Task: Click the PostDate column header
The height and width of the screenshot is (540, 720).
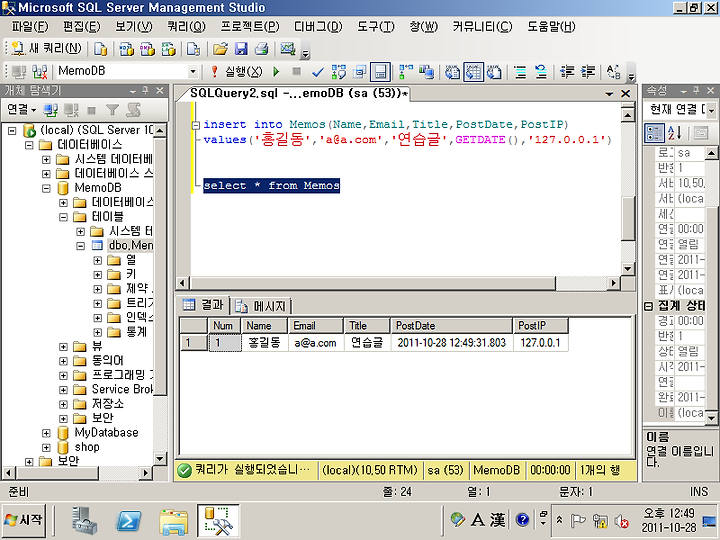Action: [x=451, y=326]
